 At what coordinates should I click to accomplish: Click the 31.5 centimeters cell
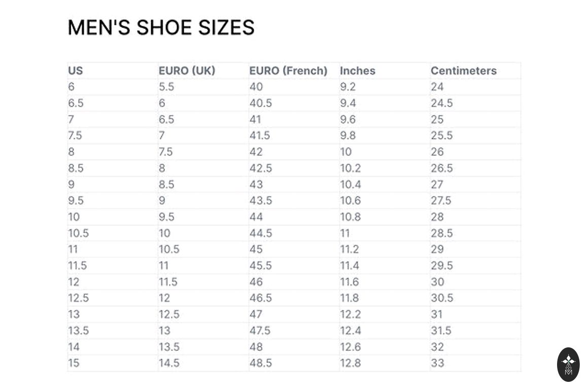coord(441,331)
